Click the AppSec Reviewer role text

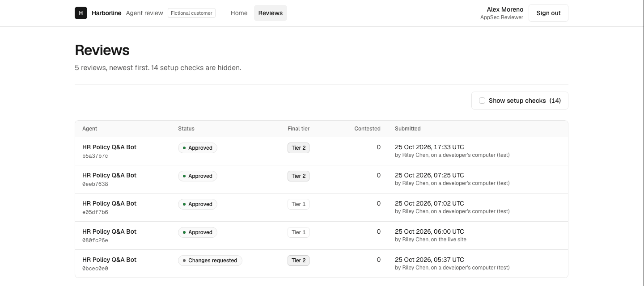pyautogui.click(x=502, y=17)
